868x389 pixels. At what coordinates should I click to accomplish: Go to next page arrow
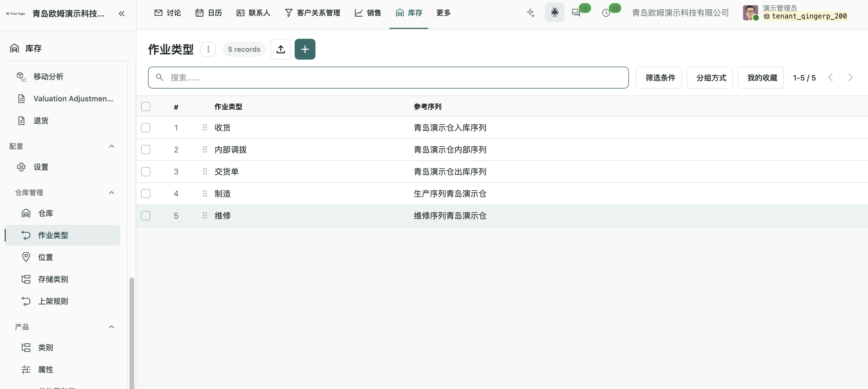point(850,78)
